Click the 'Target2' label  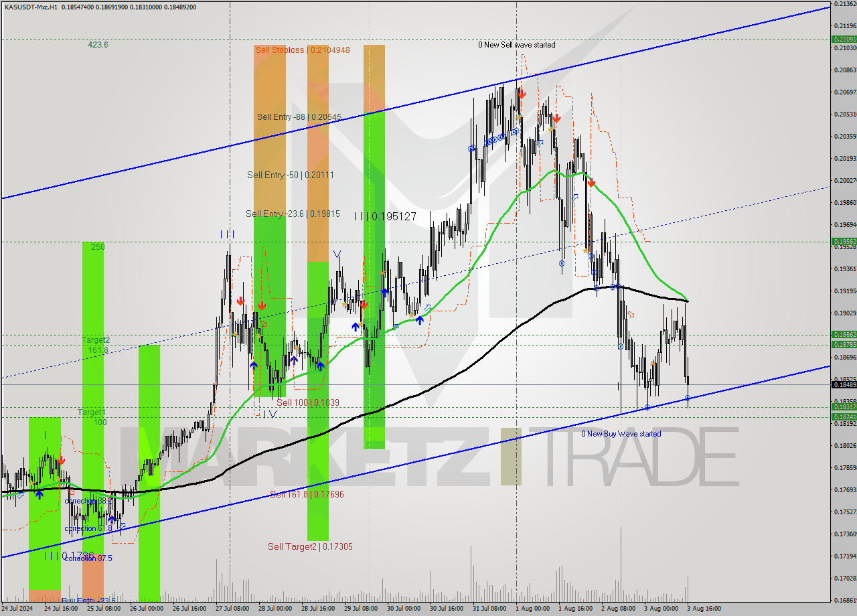(96, 340)
